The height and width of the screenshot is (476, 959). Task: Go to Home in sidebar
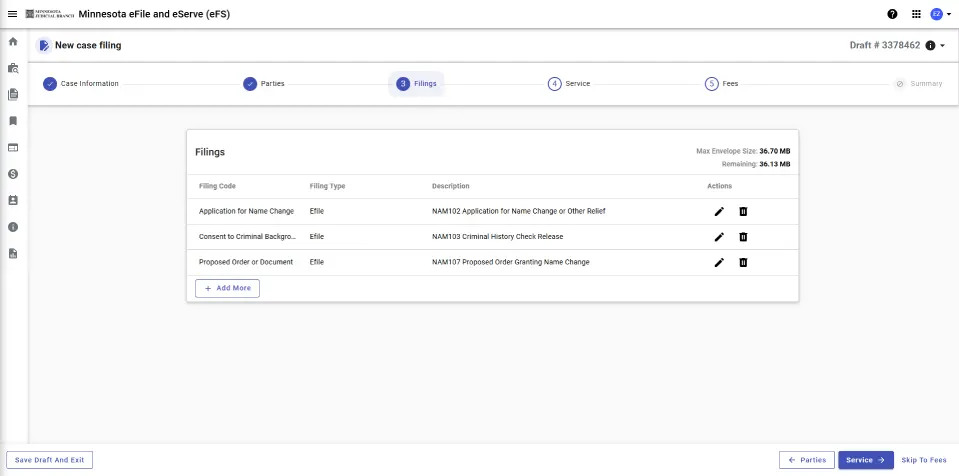coord(13,42)
